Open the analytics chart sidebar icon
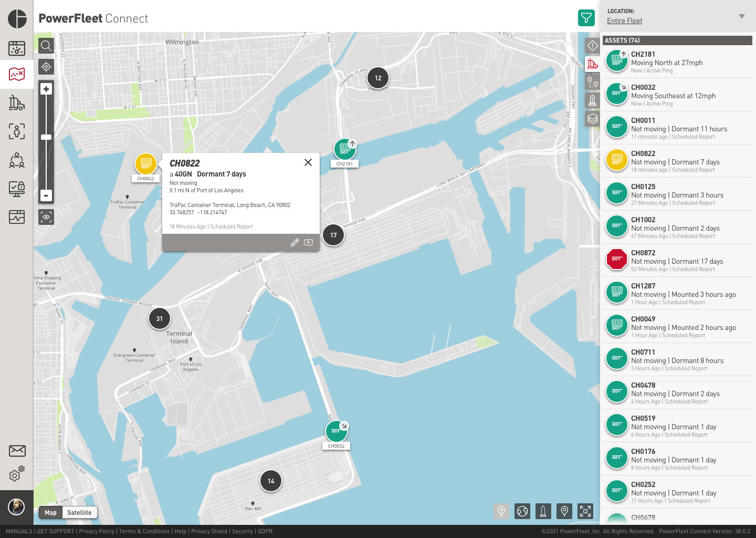 point(17,216)
